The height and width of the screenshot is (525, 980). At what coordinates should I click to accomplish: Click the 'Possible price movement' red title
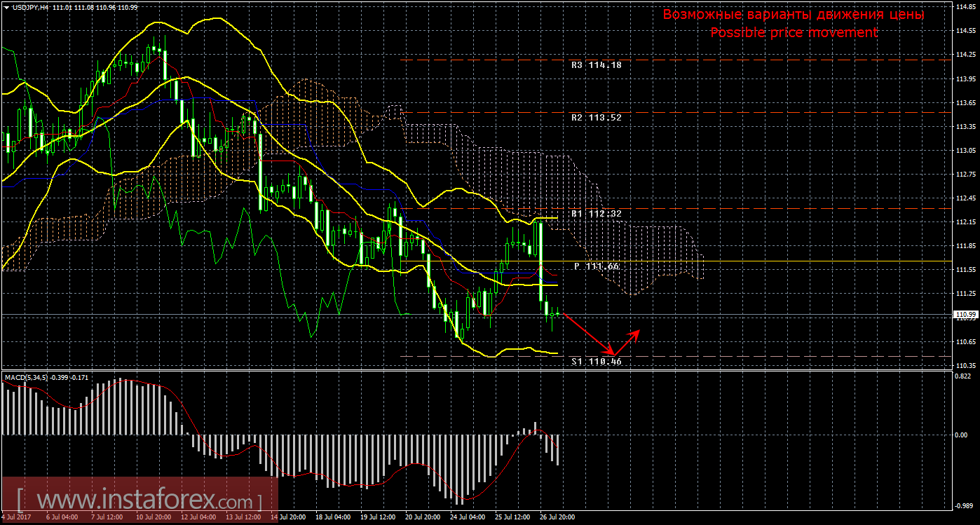pos(793,32)
